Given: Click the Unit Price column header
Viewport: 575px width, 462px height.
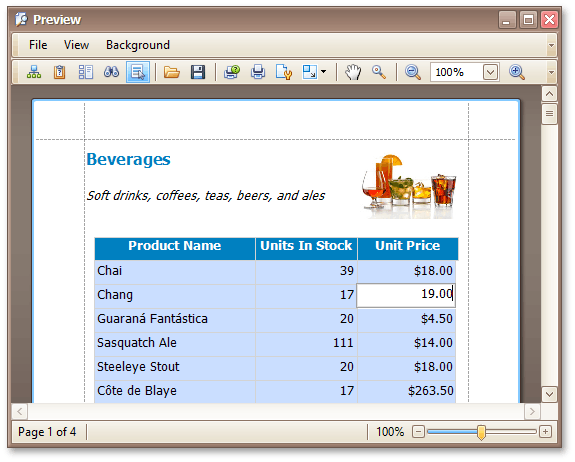Looking at the screenshot, I should pyautogui.click(x=407, y=249).
